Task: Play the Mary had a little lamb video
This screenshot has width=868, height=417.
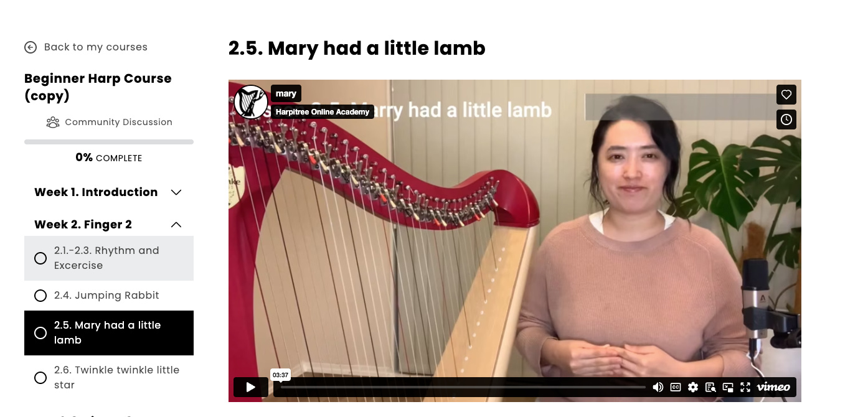Action: point(251,387)
